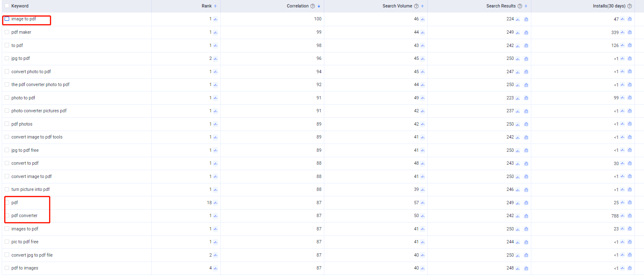Show search volume trend for 'pdf converter'

[422, 216]
